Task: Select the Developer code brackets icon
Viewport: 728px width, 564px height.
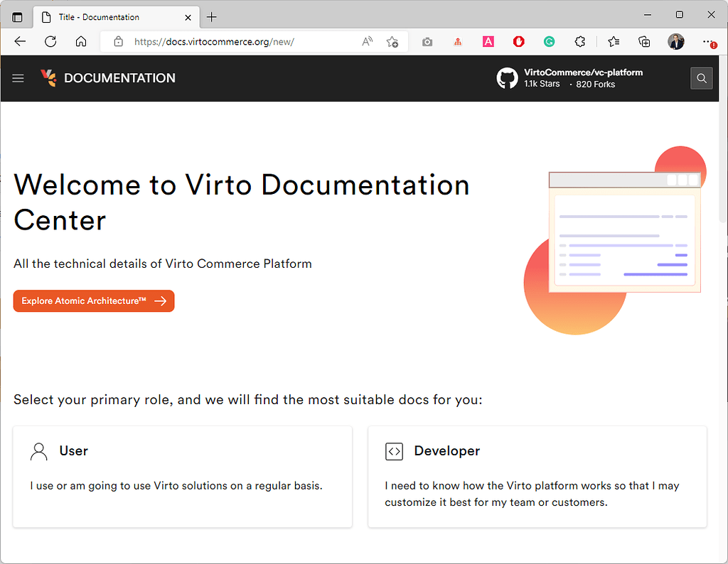Action: click(394, 451)
